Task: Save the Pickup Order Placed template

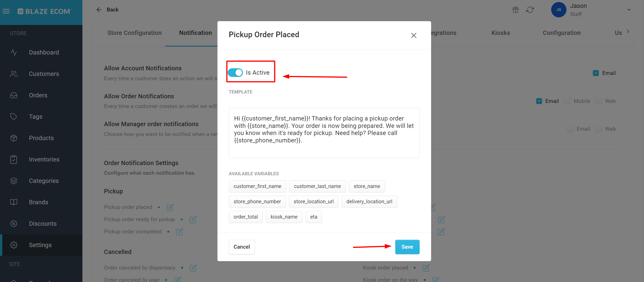Action: [x=407, y=247]
